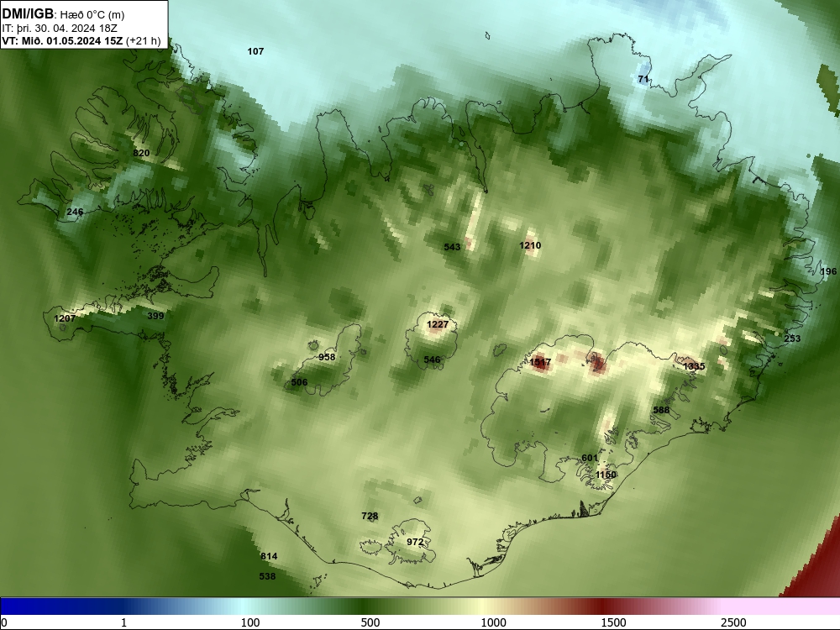Click the value 399 on the map

click(x=155, y=316)
